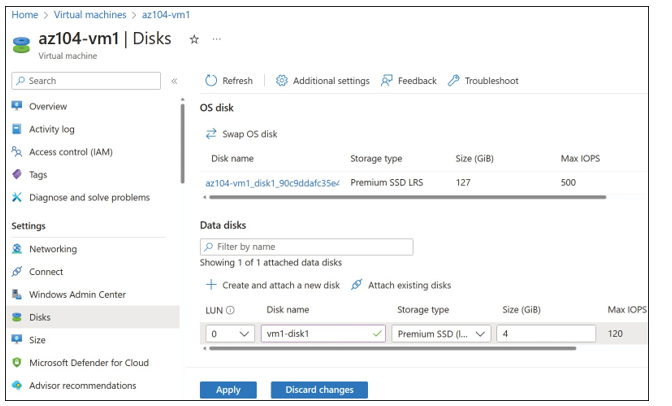Click the Access control (IAM) people icon
This screenshot has width=672, height=406.
pyautogui.click(x=17, y=151)
